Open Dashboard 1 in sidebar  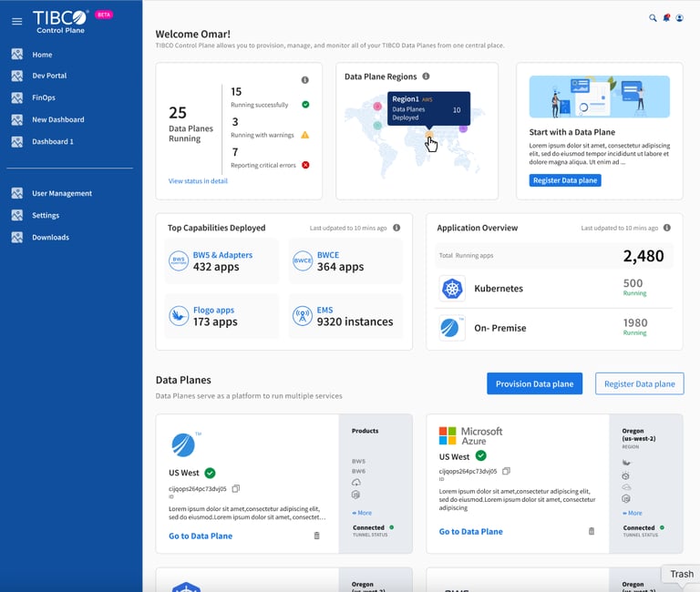[53, 141]
